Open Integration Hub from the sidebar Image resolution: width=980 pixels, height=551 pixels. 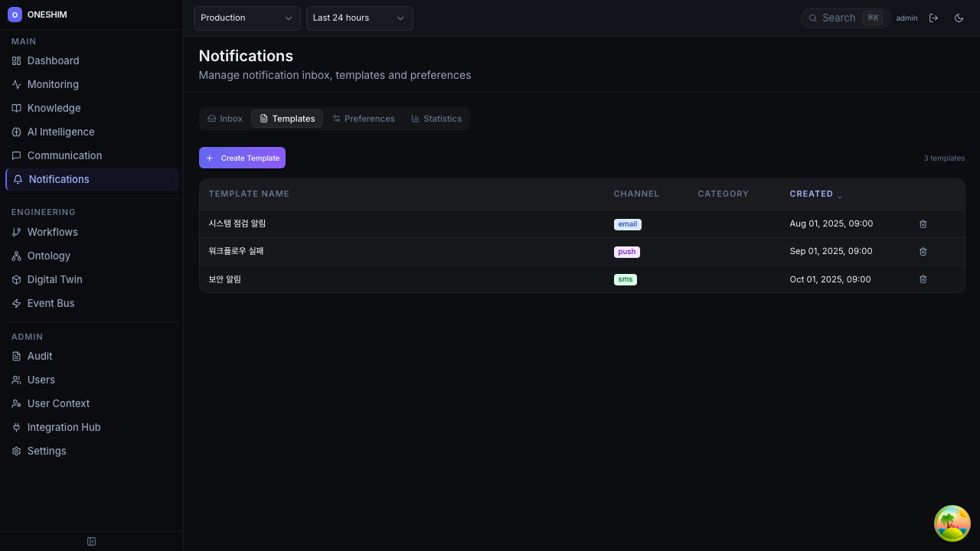pos(64,427)
